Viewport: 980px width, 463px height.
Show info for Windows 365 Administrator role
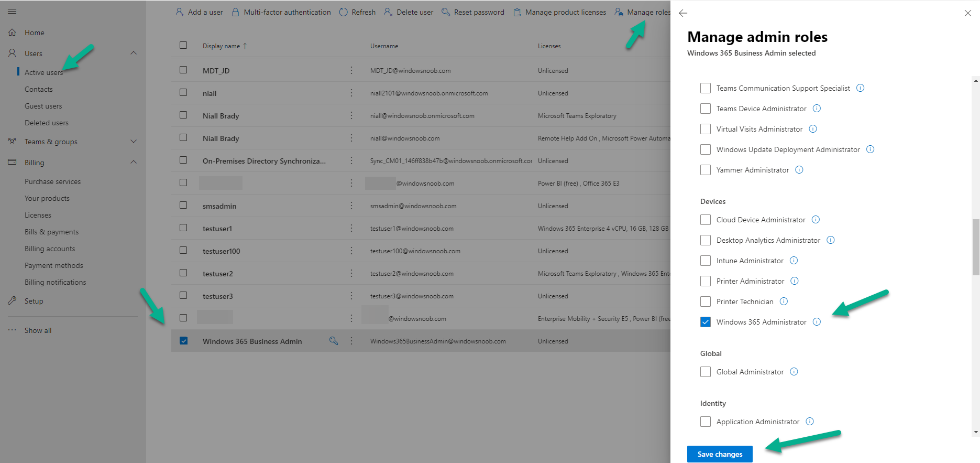pos(817,321)
